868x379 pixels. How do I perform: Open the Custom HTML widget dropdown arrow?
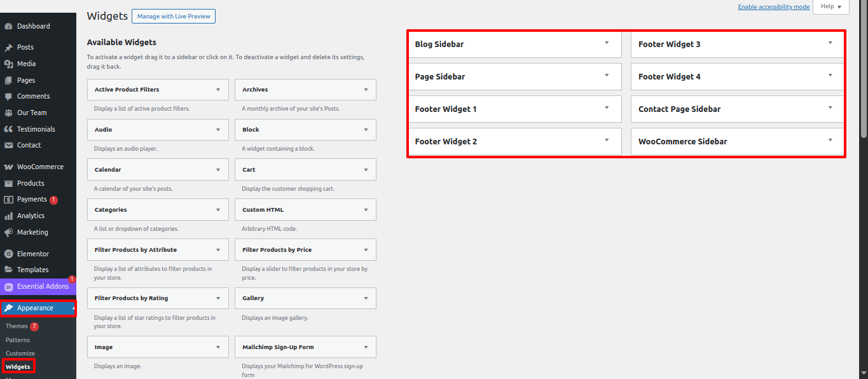[366, 210]
